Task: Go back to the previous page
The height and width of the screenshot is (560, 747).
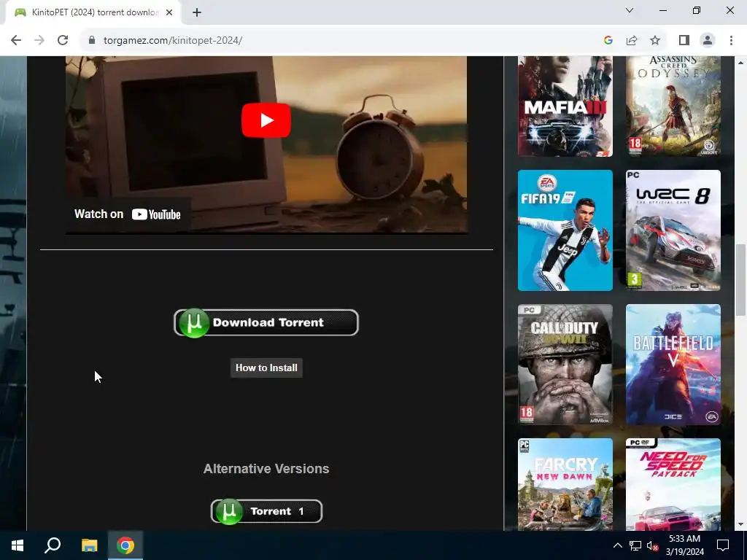Action: [16, 41]
